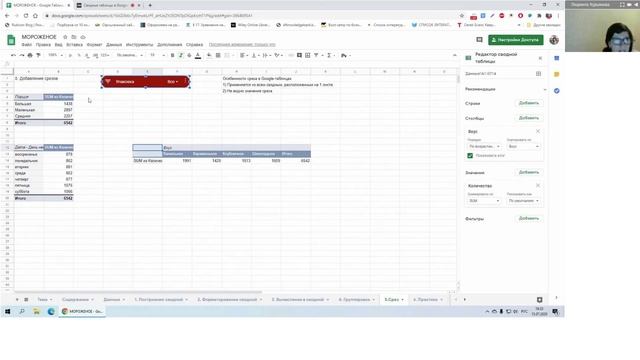Star the МОРОЖЕНОЕ document
This screenshot has width=640, height=360.
(65, 37)
